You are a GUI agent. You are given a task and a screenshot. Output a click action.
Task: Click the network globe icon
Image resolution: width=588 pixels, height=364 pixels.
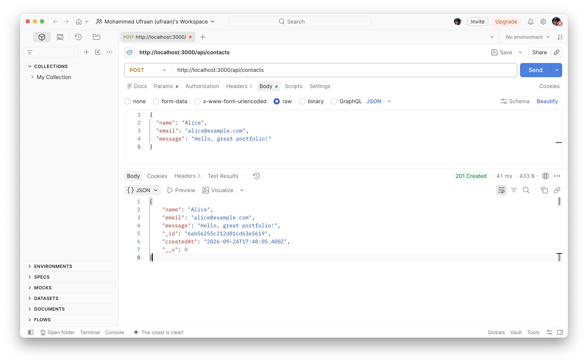(545, 176)
